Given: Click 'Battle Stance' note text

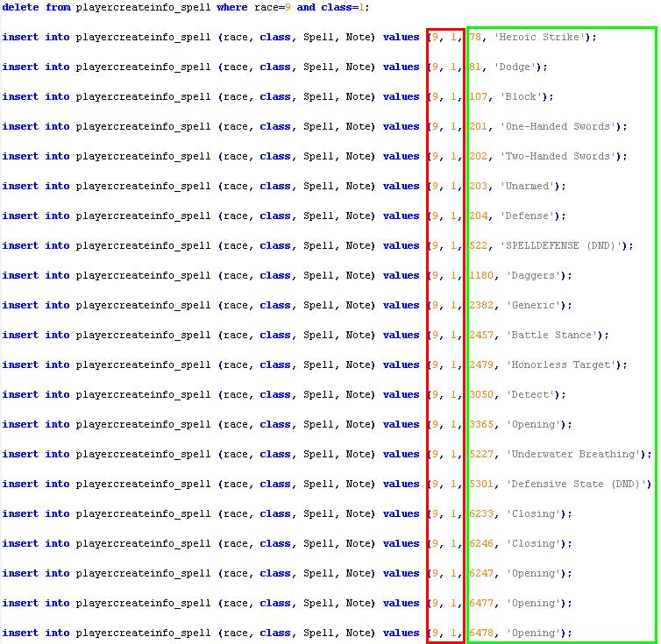Looking at the screenshot, I should pyautogui.click(x=551, y=335).
